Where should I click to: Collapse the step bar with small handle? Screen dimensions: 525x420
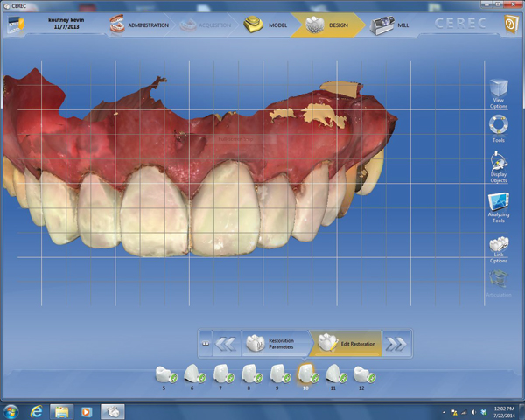point(205,344)
